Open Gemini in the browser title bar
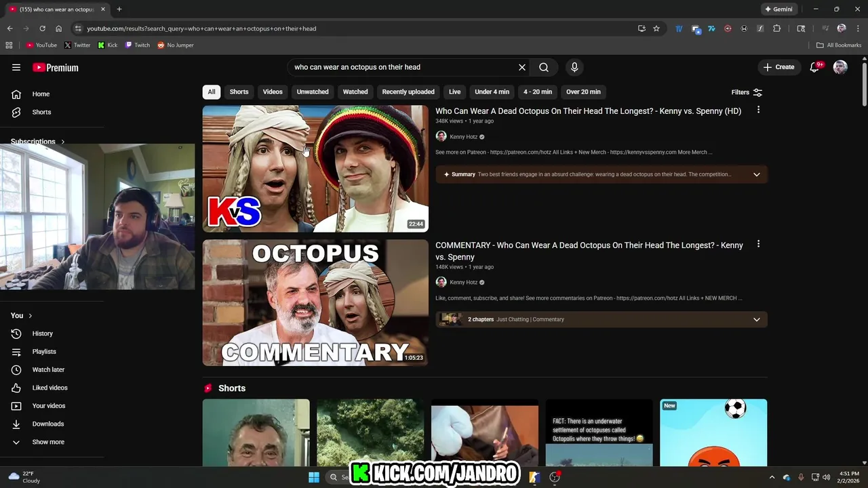Image resolution: width=868 pixels, height=488 pixels. (x=778, y=9)
